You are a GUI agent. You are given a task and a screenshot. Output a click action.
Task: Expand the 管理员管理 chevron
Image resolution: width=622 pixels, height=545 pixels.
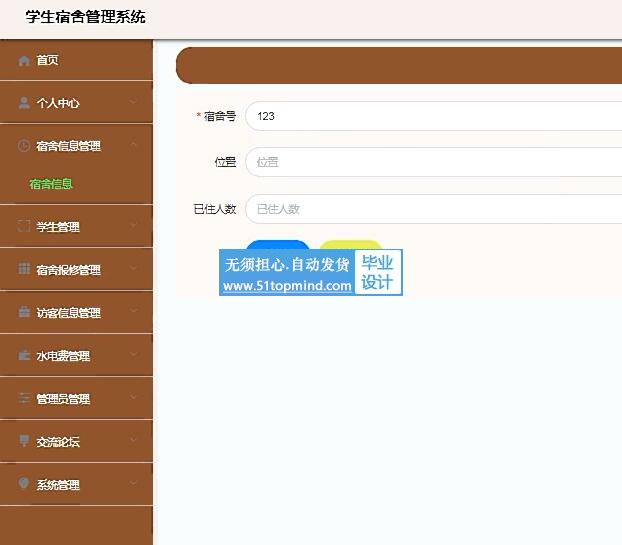coord(133,397)
